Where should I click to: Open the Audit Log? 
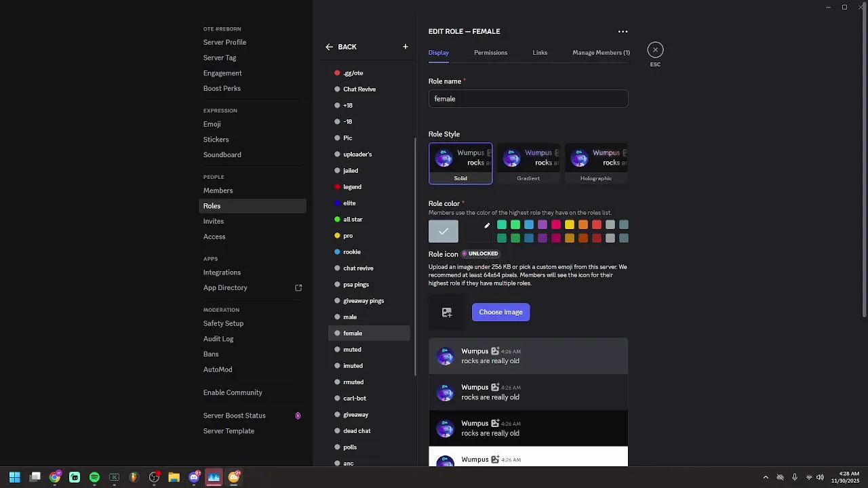[x=218, y=339]
